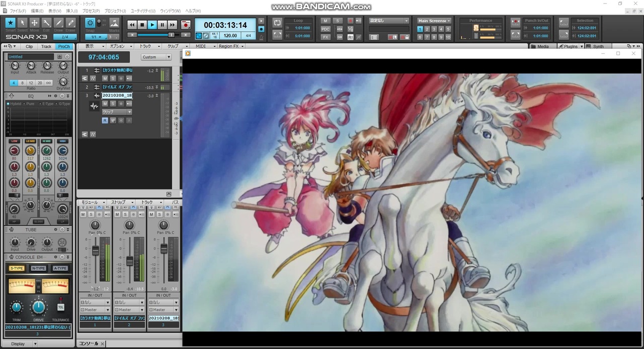The image size is (644, 349).
Task: Open the Track inspector tab
Action: pyautogui.click(x=46, y=46)
